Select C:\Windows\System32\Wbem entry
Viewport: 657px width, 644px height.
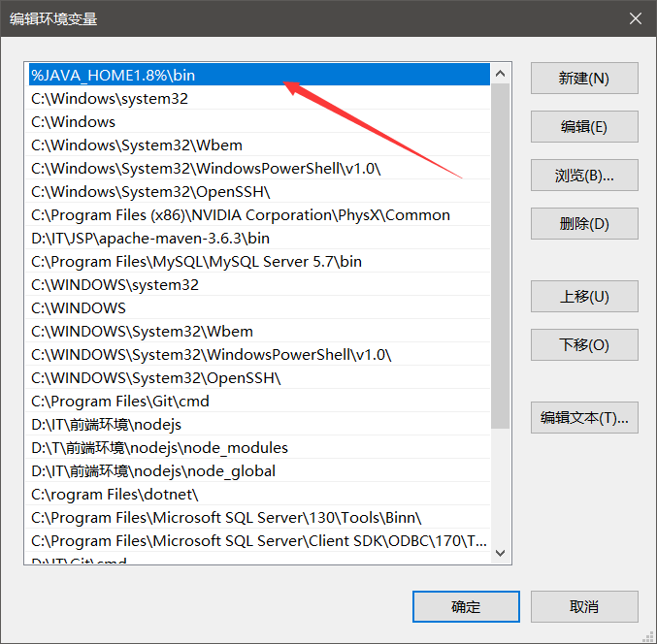(x=259, y=145)
